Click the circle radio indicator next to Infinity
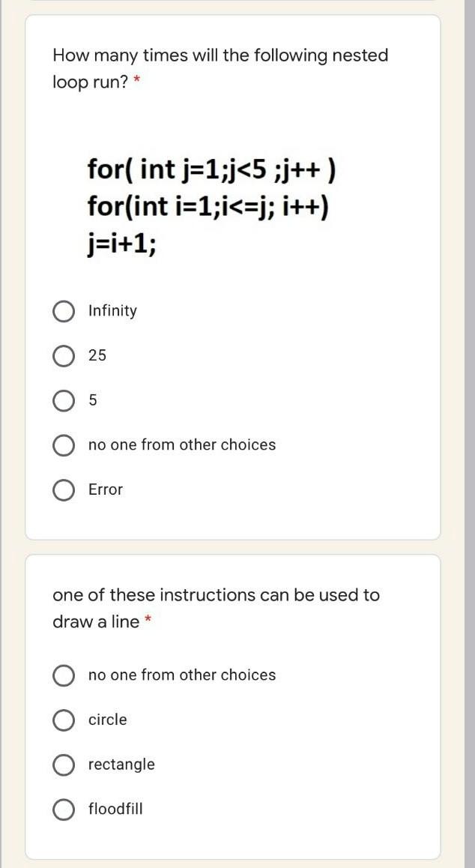The height and width of the screenshot is (868, 475). pyautogui.click(x=64, y=310)
